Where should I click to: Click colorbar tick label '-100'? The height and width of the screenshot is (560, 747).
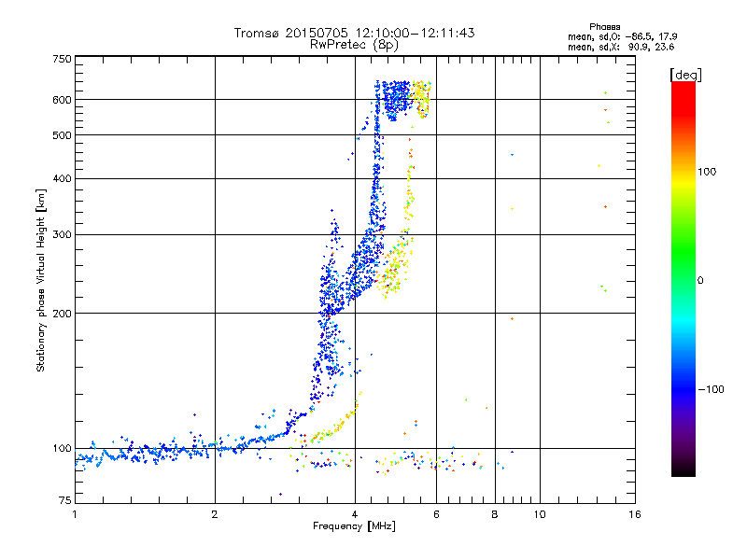711,389
